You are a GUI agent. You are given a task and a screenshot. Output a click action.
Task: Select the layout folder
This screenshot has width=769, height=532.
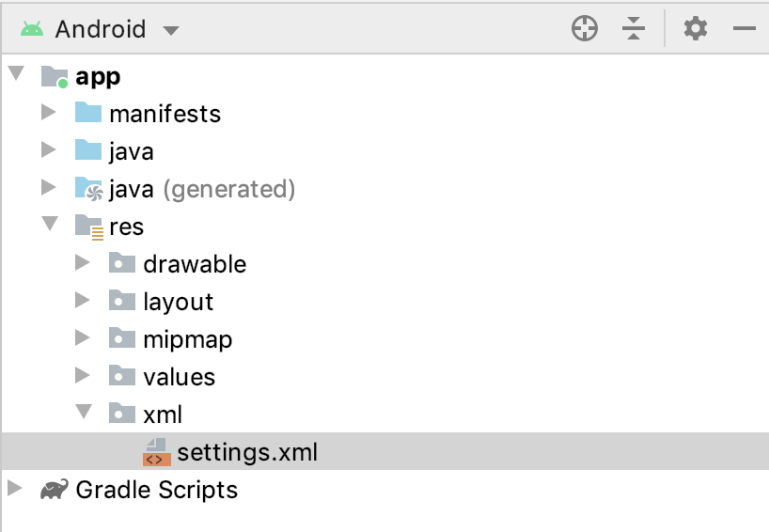coord(178,302)
